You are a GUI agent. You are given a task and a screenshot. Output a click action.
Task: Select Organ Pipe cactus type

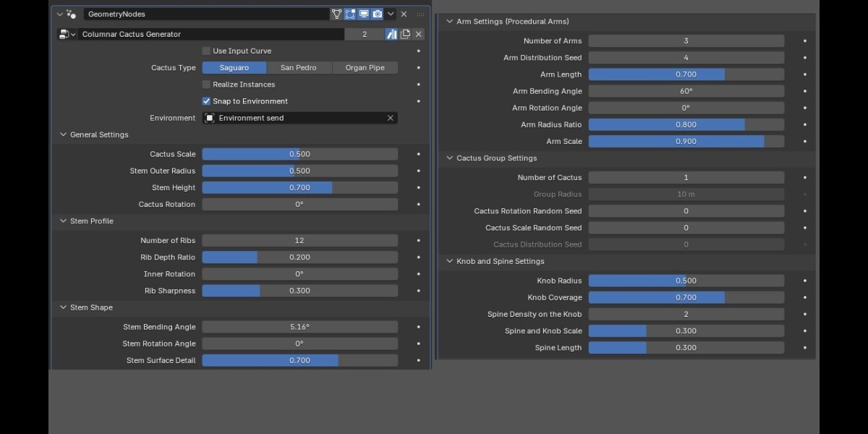point(365,68)
